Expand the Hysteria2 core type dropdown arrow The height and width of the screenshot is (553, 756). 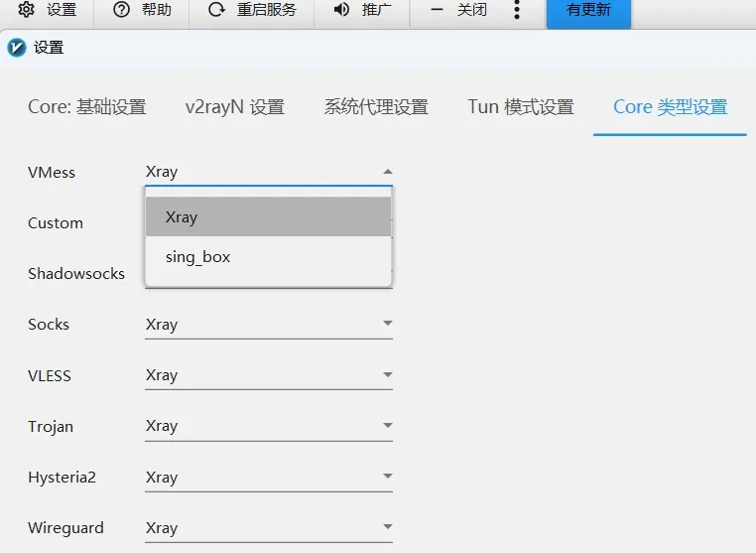[387, 476]
